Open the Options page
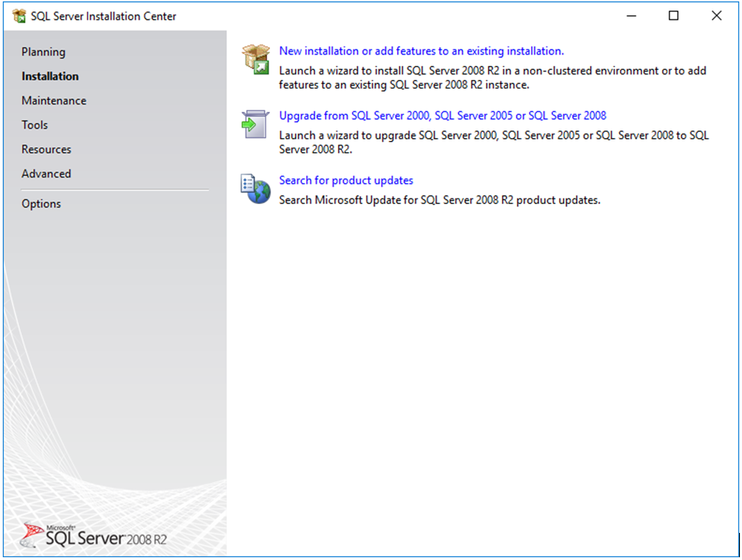Viewport: 742px width, 560px height. point(41,204)
